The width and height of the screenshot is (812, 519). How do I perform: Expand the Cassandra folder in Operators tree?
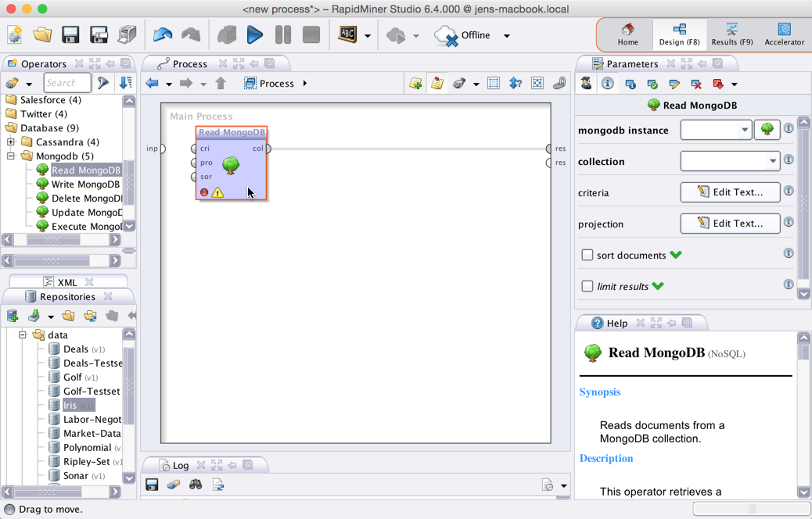tap(11, 142)
